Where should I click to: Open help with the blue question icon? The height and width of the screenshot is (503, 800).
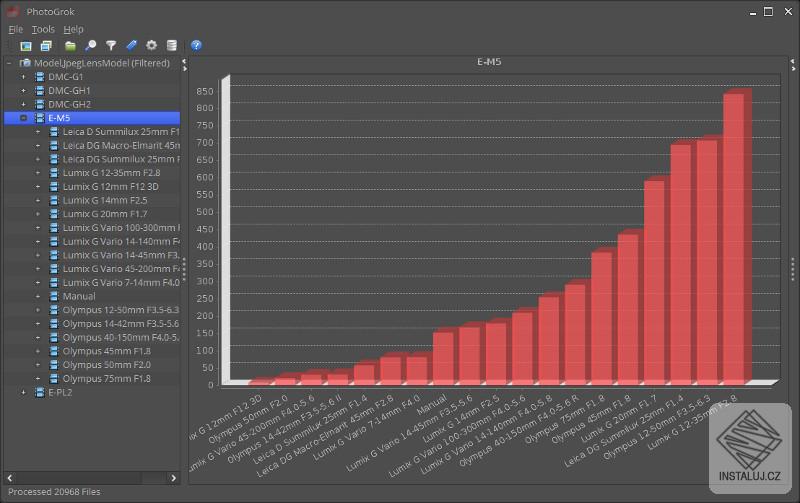pyautogui.click(x=196, y=46)
